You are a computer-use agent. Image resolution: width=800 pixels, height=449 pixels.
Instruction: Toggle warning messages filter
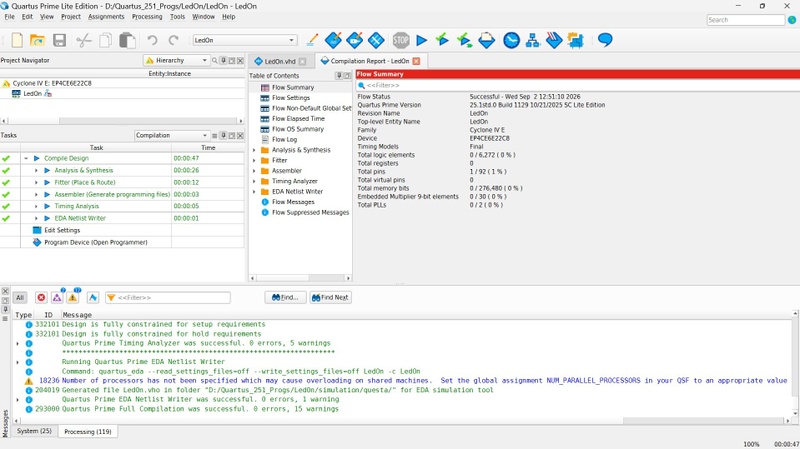tap(72, 297)
